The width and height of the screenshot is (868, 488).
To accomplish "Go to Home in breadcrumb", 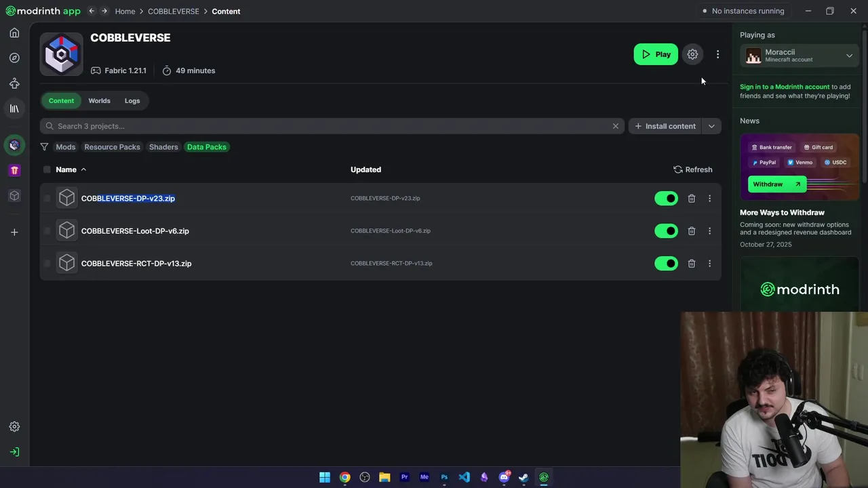I will tap(125, 11).
